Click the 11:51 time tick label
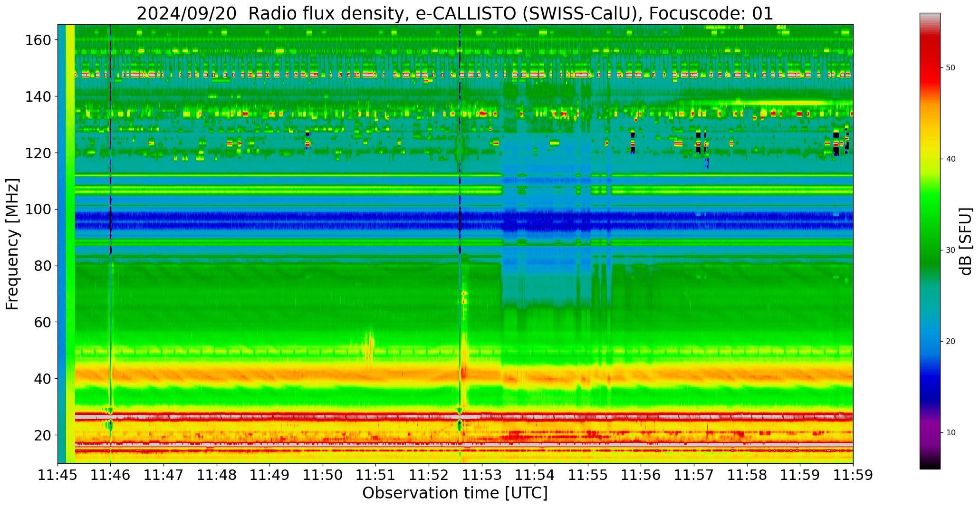The height and width of the screenshot is (507, 980). tap(376, 475)
